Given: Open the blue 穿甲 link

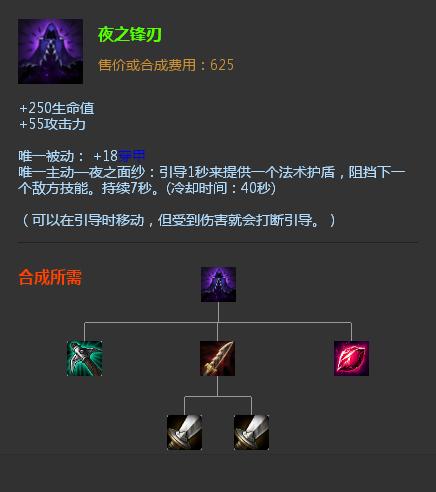Looking at the screenshot, I should (132, 156).
